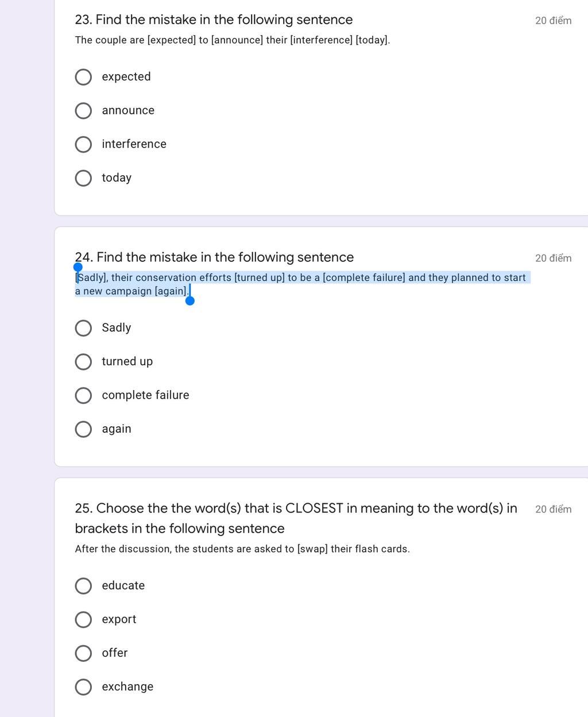Select the 'Sadly' radio option

[x=83, y=328]
